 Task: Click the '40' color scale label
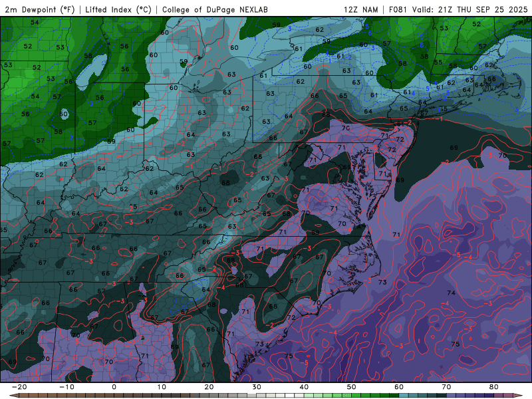click(304, 387)
